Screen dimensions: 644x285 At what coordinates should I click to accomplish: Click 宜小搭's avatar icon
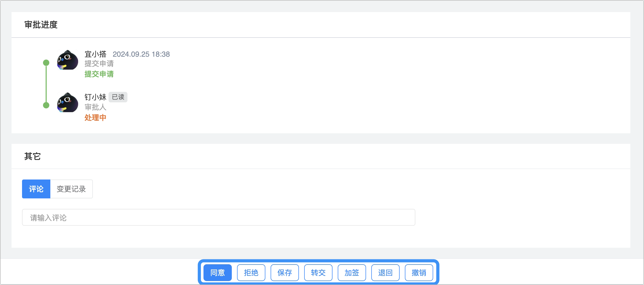68,60
